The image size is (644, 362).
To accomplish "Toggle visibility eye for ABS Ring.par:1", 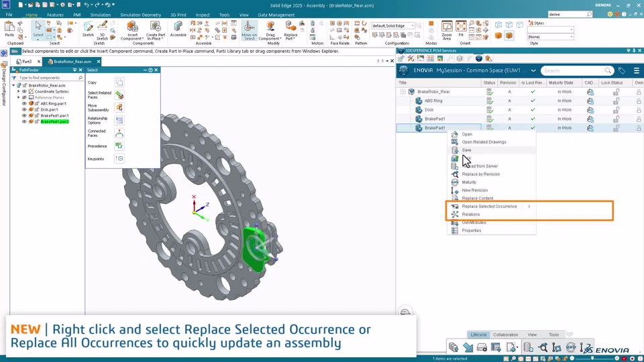I will [24, 103].
